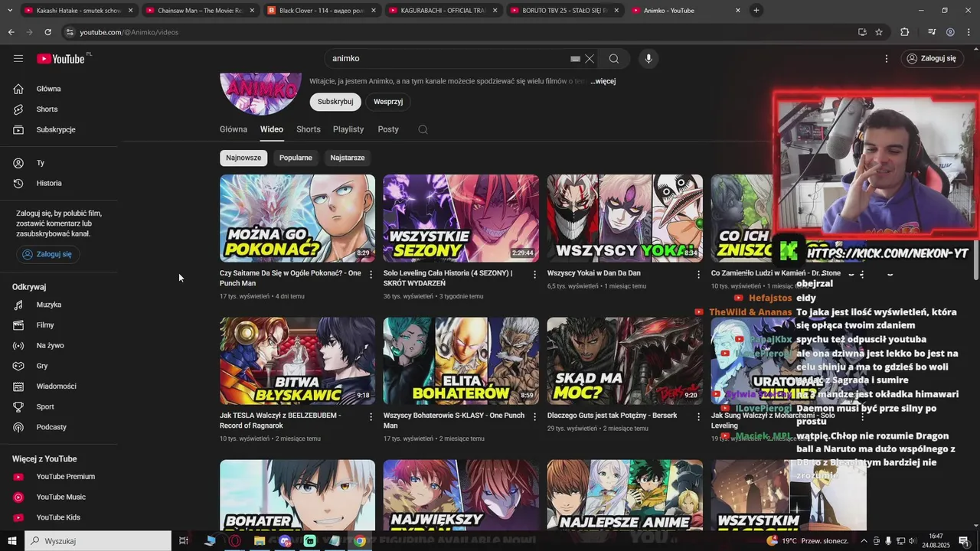Click the search magnifier button
The height and width of the screenshot is (551, 980).
[614, 58]
